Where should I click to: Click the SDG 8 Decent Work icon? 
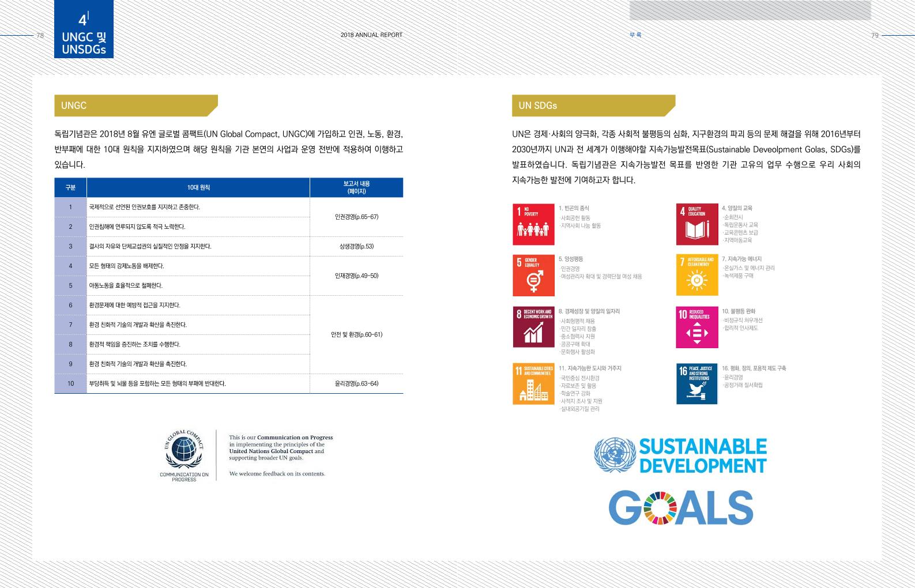[534, 327]
